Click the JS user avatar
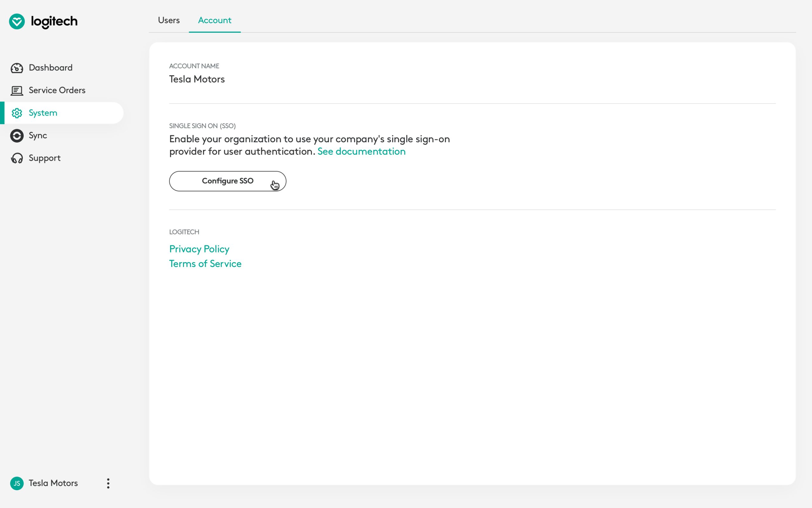 [x=17, y=484]
